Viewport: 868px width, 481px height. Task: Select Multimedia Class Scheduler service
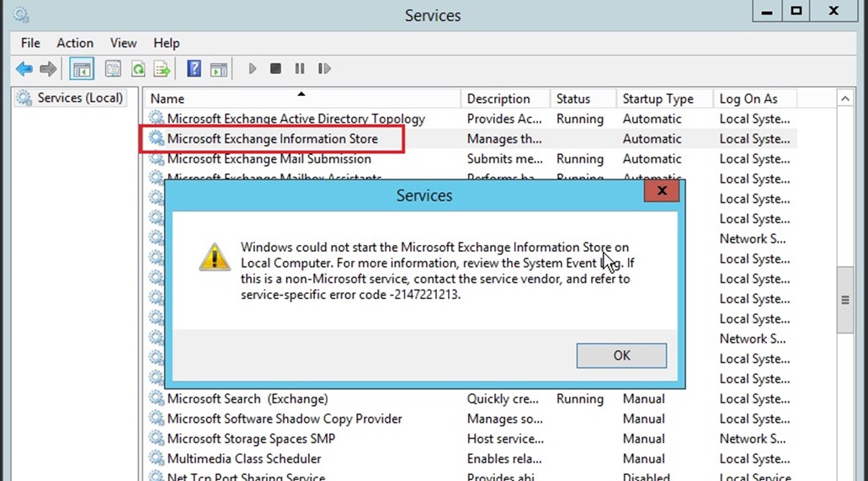click(x=244, y=458)
